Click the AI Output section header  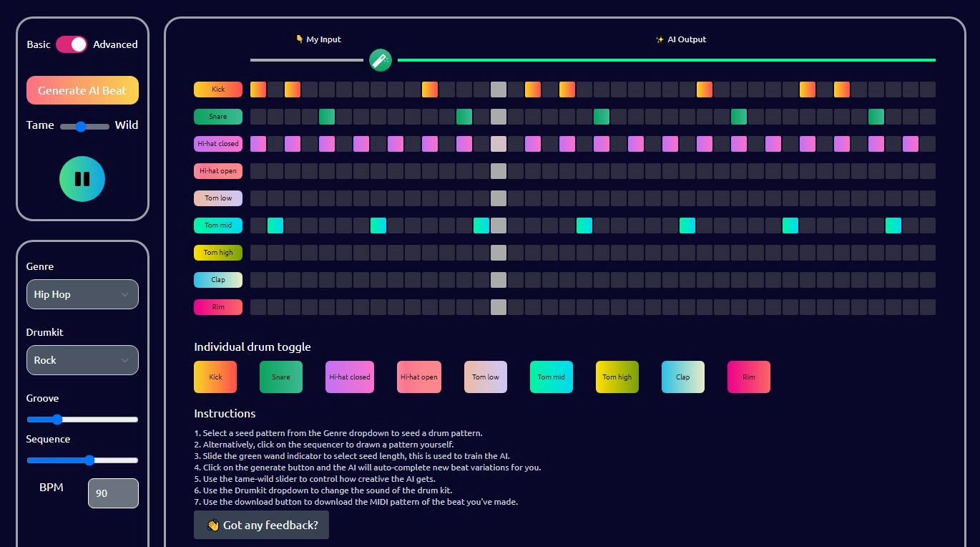click(x=681, y=39)
